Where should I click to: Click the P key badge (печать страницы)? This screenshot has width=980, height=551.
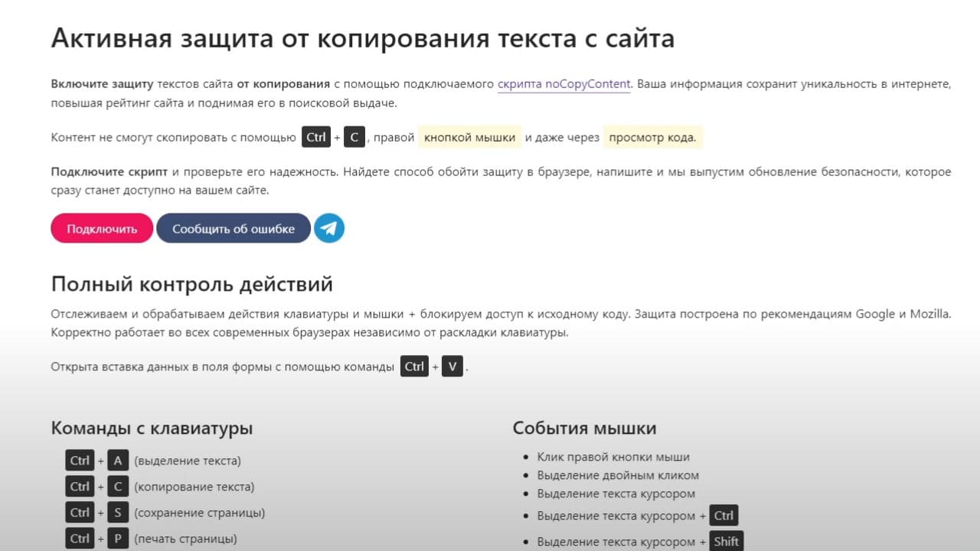[118, 539]
